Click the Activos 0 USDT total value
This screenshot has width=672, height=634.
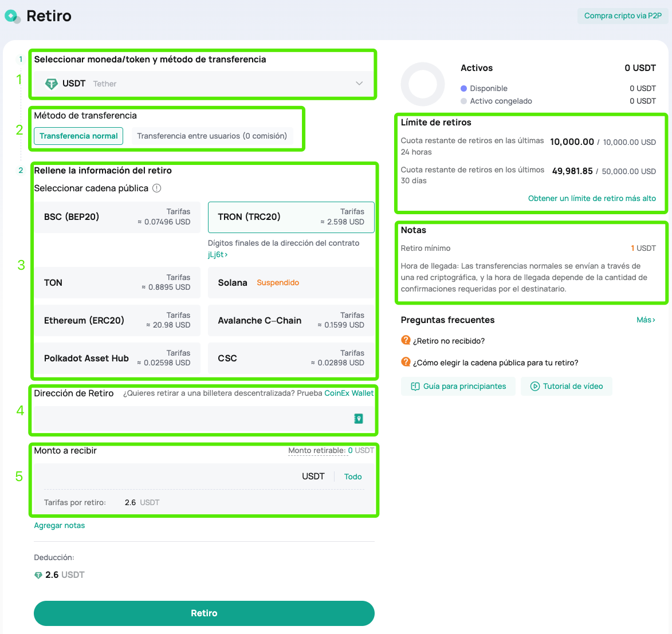[640, 68]
